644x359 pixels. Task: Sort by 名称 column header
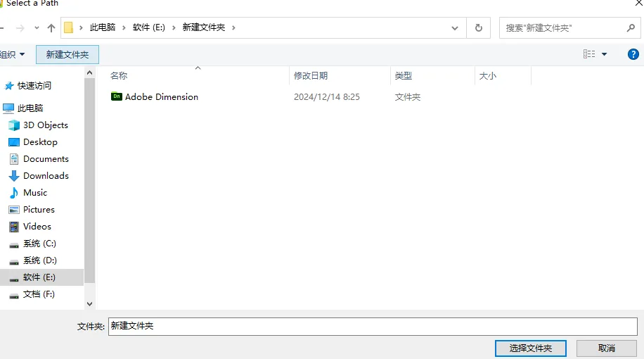119,75
